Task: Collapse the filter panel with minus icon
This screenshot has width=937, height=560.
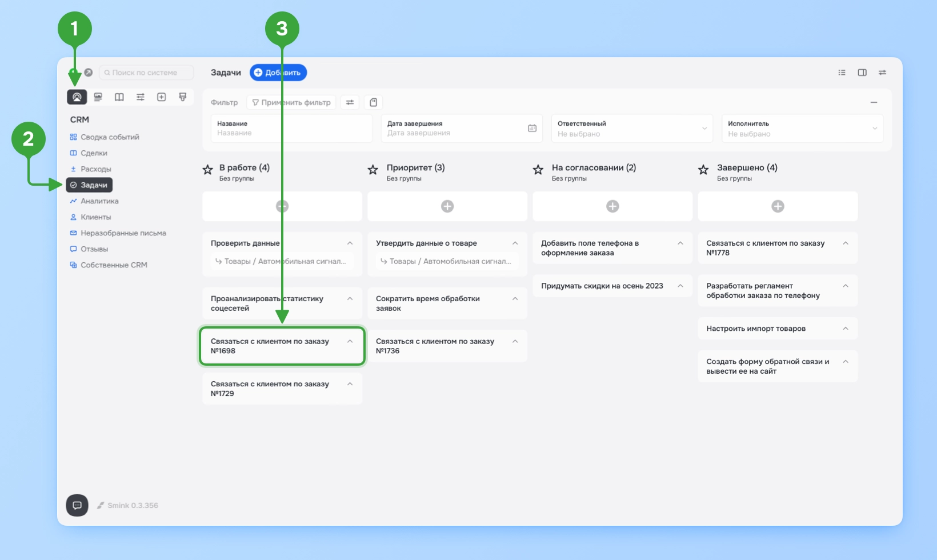Action: tap(874, 102)
